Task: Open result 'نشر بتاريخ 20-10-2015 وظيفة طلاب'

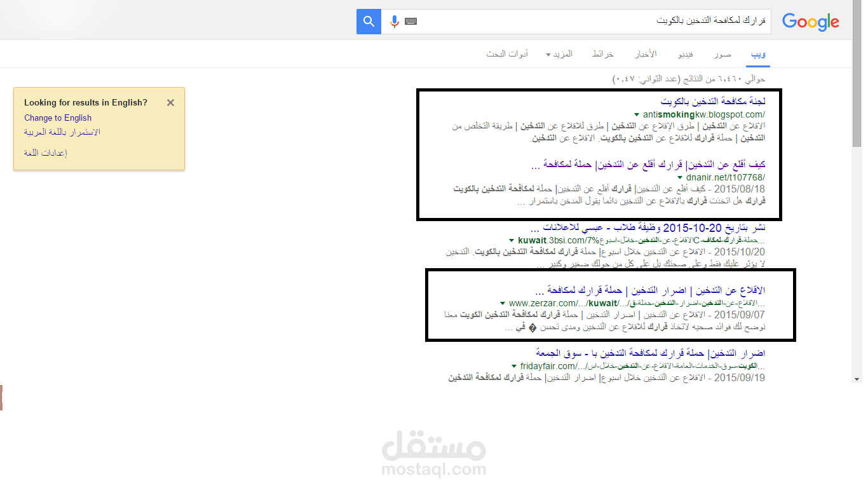Action: (x=648, y=227)
